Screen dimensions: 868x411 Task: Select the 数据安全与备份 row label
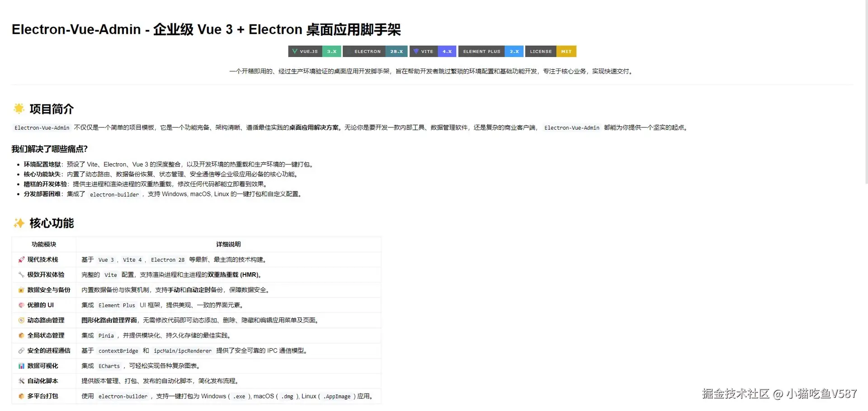49,290
